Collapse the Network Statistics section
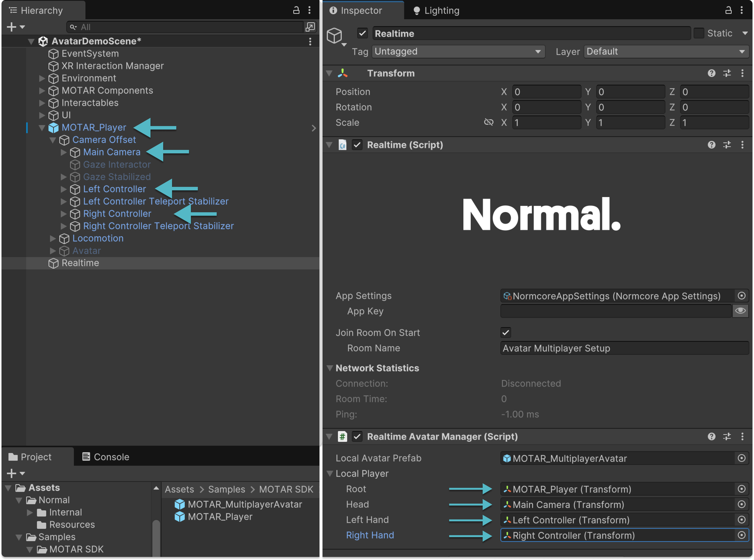This screenshot has height=560, width=754. 329,368
